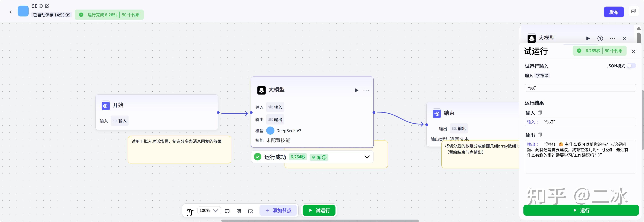The width and height of the screenshot is (644, 222).
Task: Select the mouse interaction tool in bottom toolbar
Action: point(189,211)
